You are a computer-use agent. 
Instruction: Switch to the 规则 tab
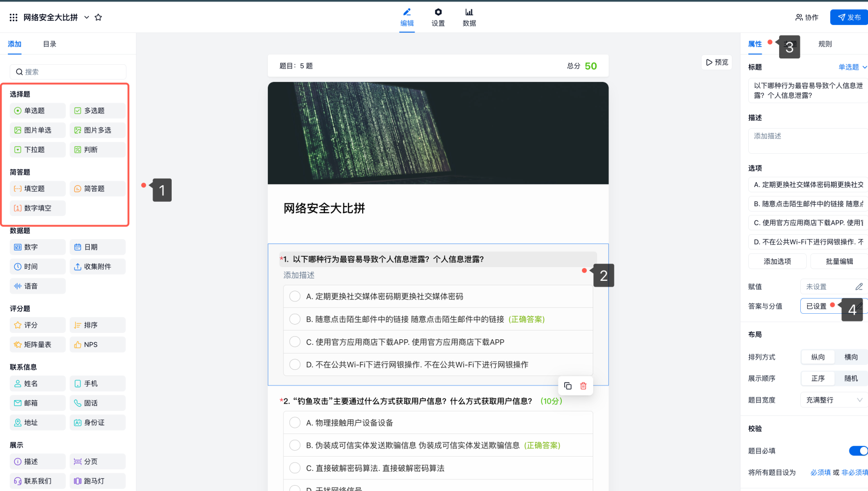point(825,44)
